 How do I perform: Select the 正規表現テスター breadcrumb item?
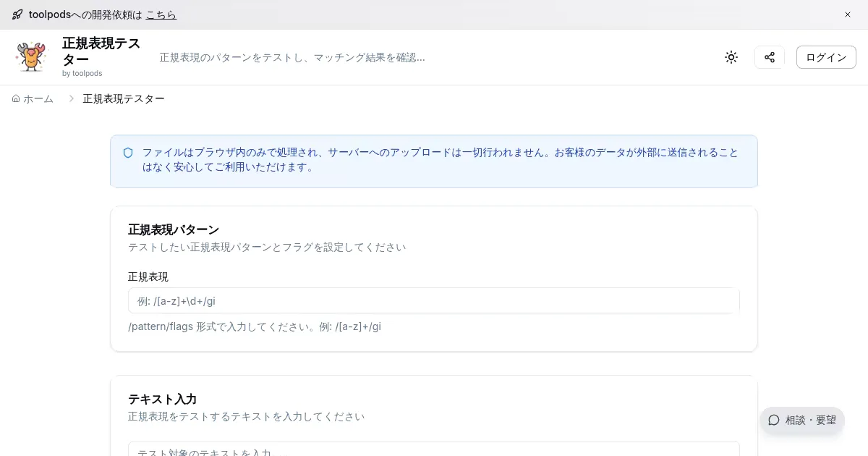[x=124, y=98]
